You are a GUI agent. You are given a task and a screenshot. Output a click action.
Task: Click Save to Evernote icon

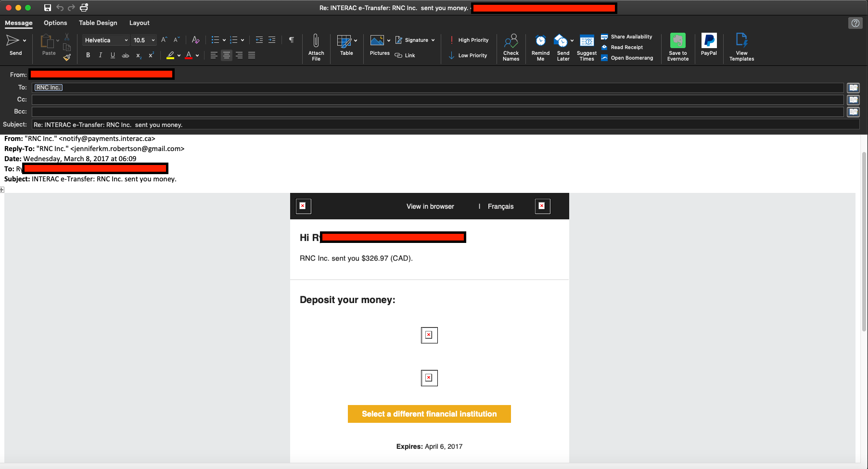[677, 41]
